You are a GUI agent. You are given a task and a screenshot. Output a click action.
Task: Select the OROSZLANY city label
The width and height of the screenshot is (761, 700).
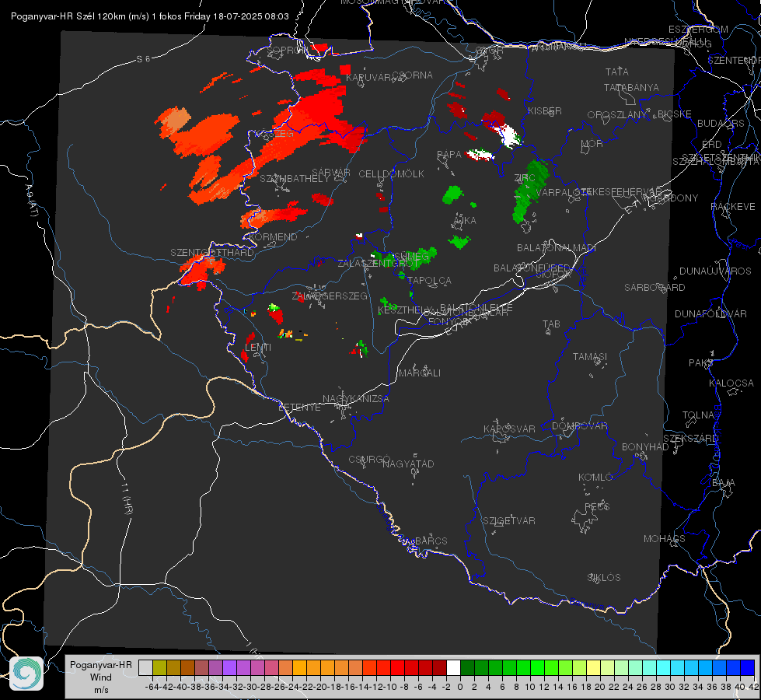[617, 114]
